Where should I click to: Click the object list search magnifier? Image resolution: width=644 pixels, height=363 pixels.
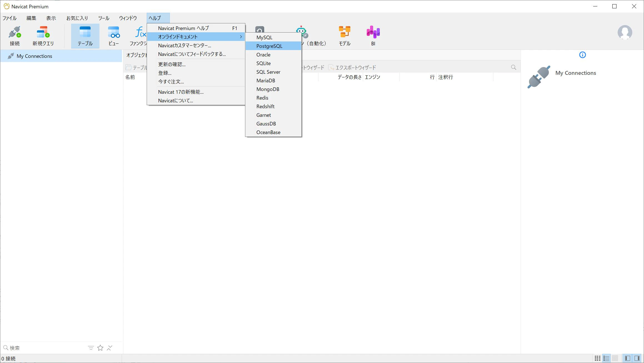tap(513, 67)
